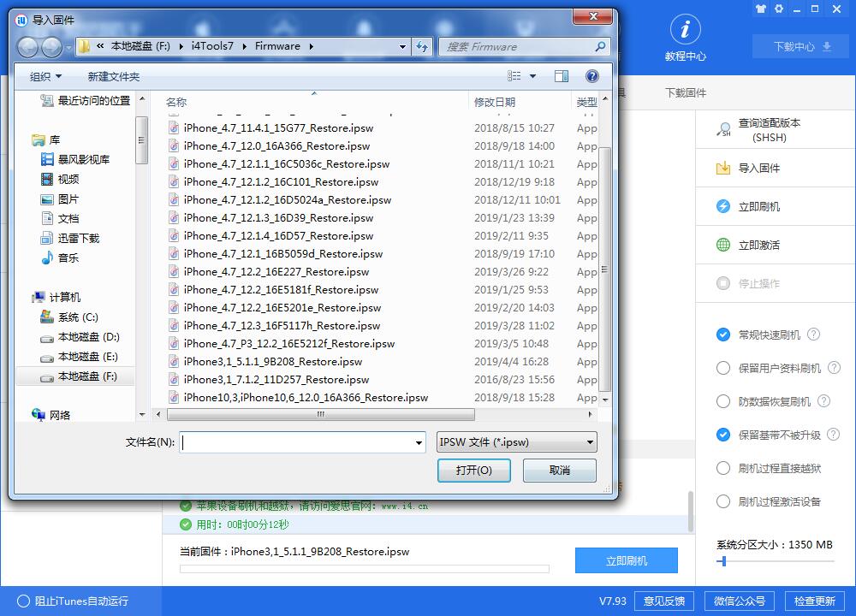Click the skin shirt icon in title bar

coord(761,9)
